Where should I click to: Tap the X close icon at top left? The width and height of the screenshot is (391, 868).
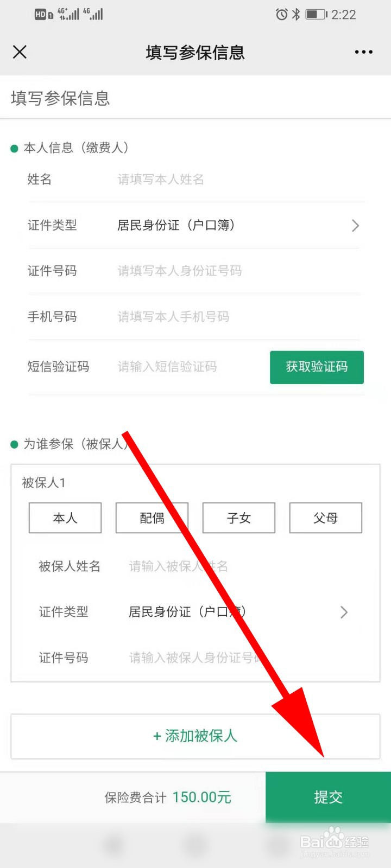click(x=20, y=52)
